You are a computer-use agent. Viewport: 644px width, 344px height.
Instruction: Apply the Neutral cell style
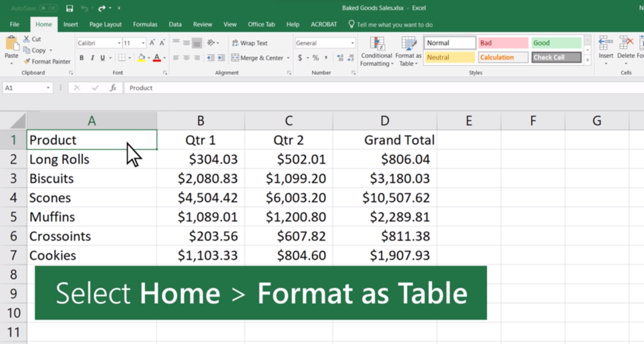point(450,57)
